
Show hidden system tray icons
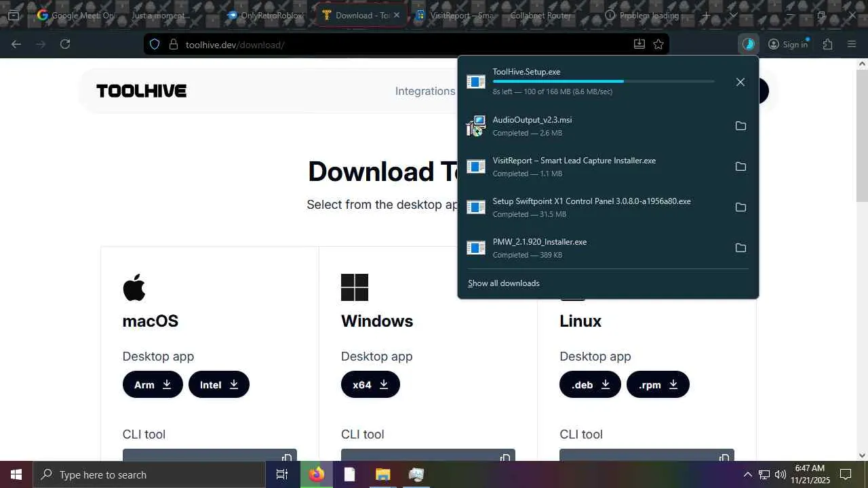[747, 474]
